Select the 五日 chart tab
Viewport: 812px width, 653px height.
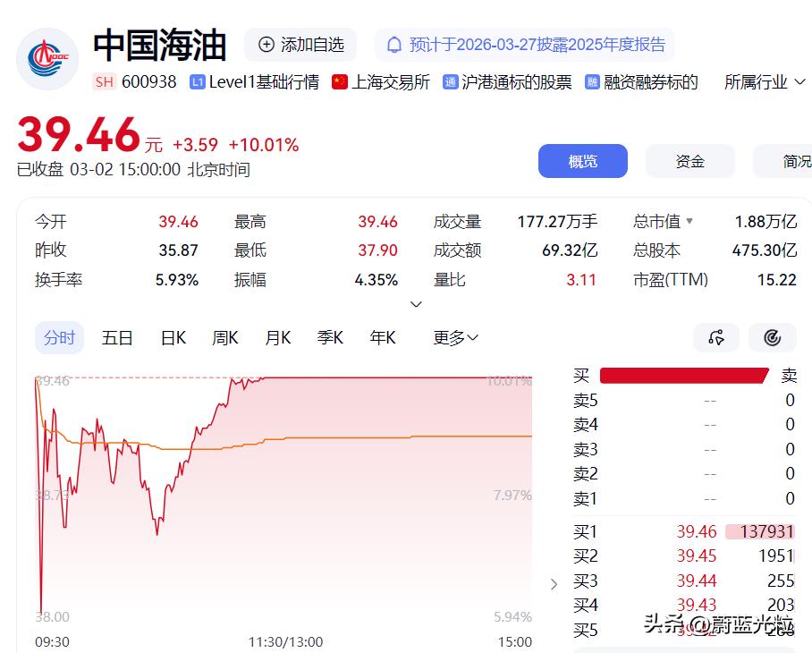(117, 337)
